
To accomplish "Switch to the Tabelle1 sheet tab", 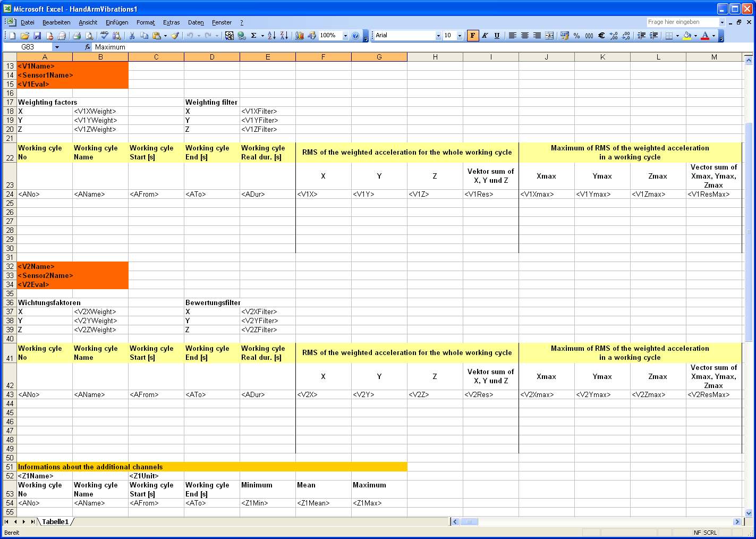I will tap(55, 522).
